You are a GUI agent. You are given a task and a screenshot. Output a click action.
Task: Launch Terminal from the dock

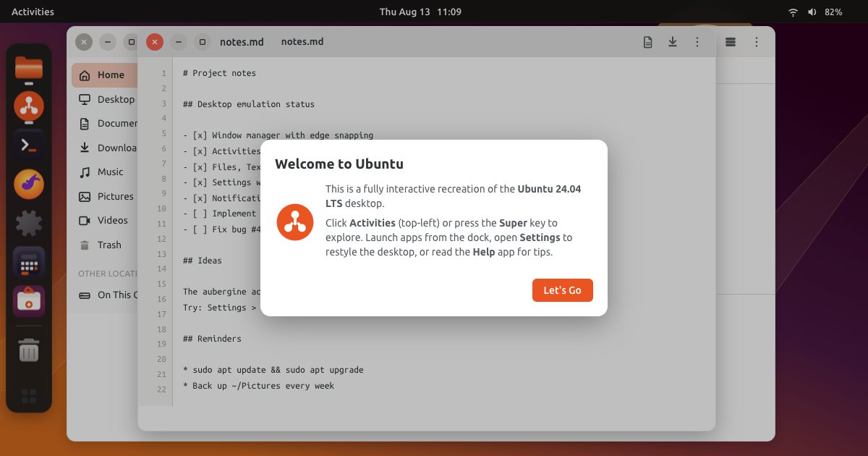pyautogui.click(x=29, y=145)
